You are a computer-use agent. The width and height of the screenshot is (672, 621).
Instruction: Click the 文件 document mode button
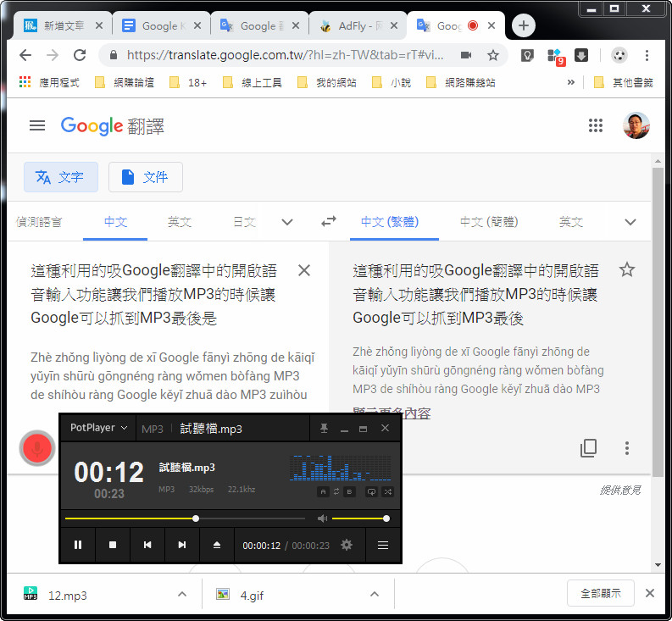[x=145, y=177]
